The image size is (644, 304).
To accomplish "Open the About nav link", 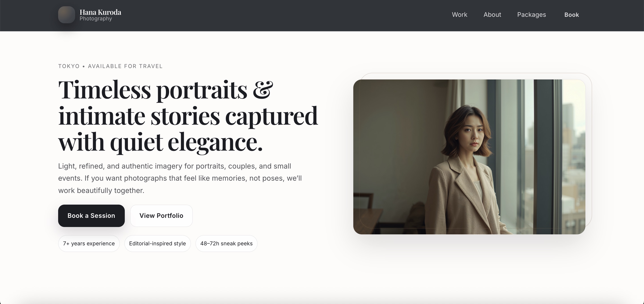I will pos(492,15).
